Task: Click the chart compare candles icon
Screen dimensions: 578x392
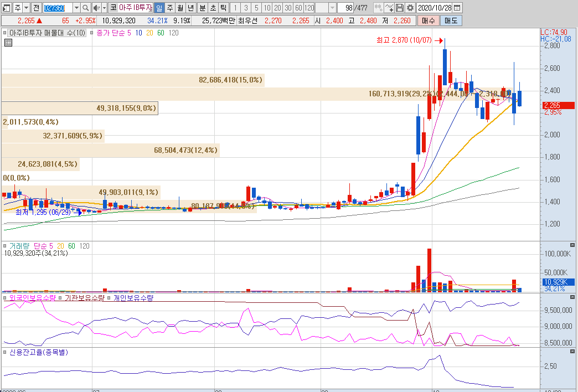Action: [378, 8]
